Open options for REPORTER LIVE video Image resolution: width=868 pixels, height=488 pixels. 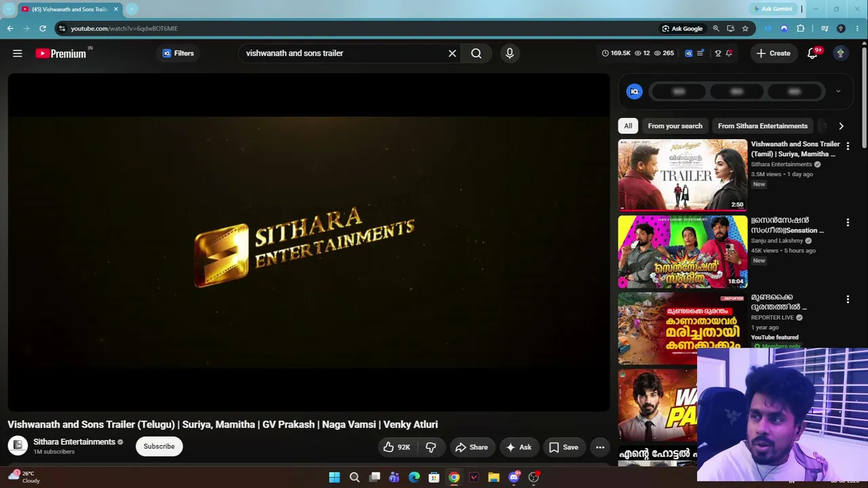coord(848,299)
